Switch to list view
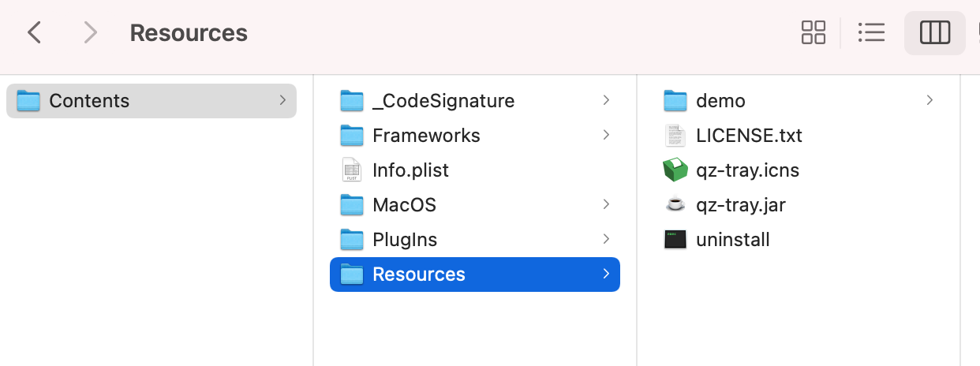980x366 pixels. point(871,32)
